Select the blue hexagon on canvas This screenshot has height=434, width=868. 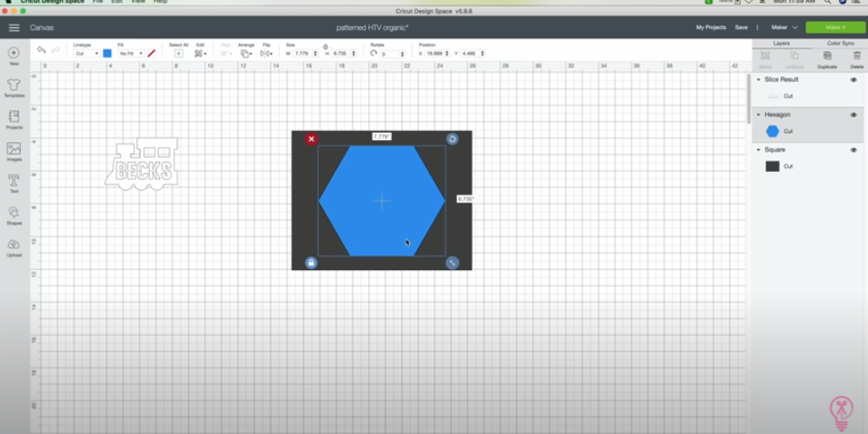[x=382, y=201]
